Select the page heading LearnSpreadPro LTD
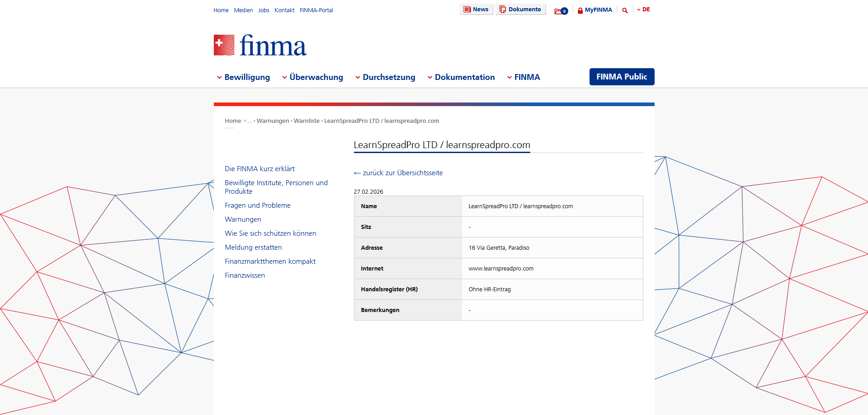Viewport: 868px width, 415px height. 442,145
